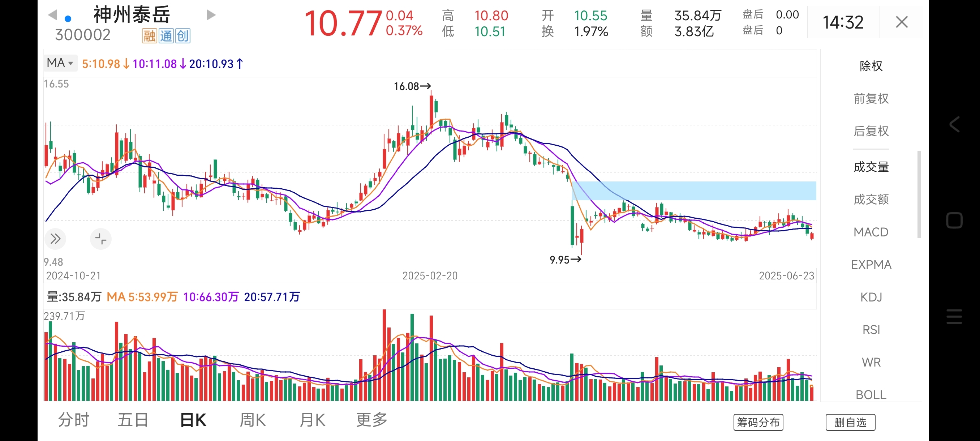Tap the MA10 value 10:11.08
The height and width of the screenshot is (441, 980).
click(155, 64)
